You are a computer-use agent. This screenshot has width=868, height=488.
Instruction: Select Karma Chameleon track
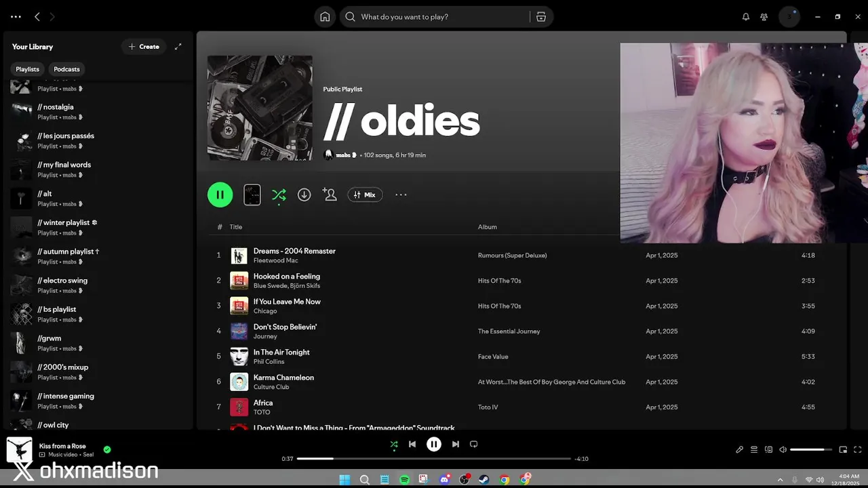[x=283, y=378]
